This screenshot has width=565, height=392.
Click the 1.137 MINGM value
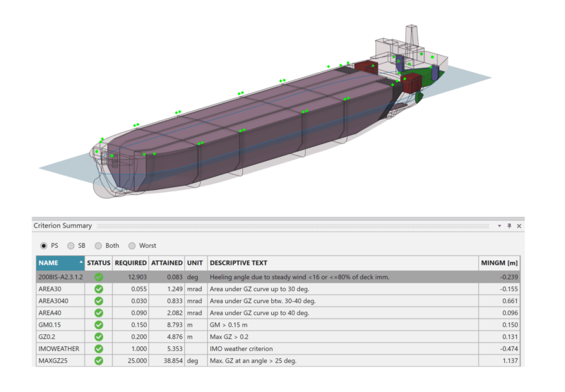click(x=510, y=360)
